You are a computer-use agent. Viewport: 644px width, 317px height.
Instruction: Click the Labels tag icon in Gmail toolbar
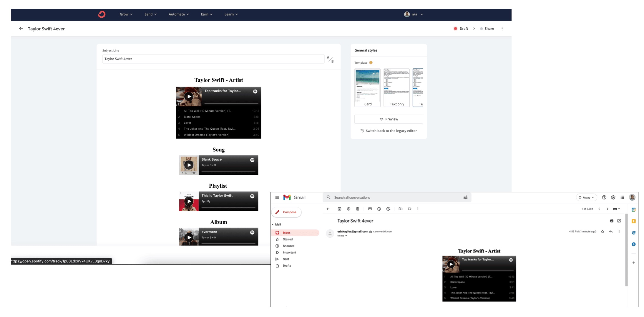tap(409, 209)
